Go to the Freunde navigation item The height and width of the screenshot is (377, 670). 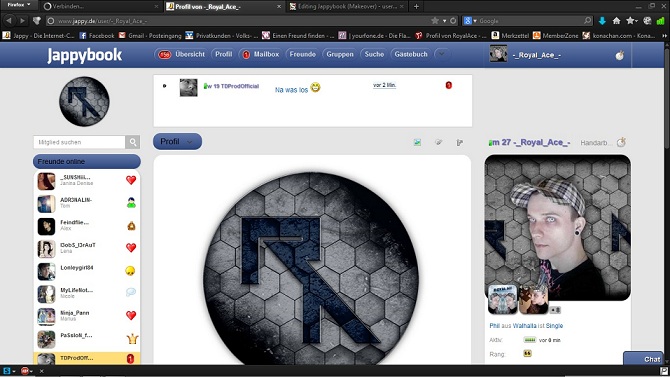303,54
